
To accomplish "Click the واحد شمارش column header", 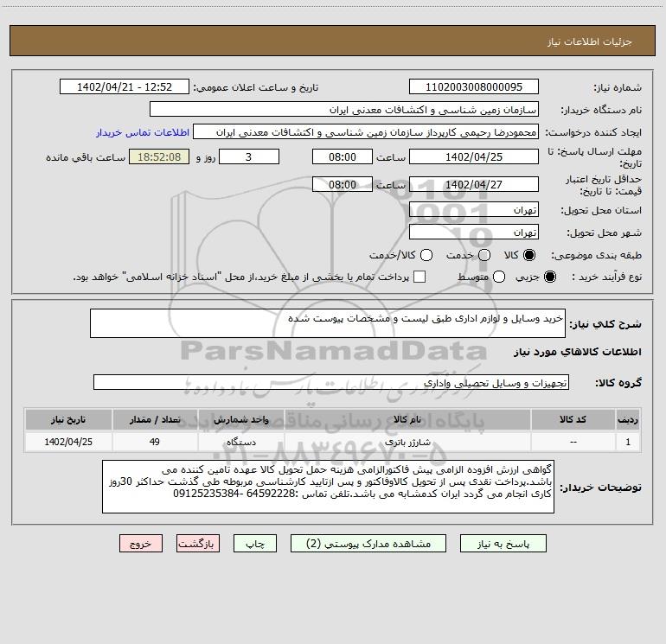I will pyautogui.click(x=240, y=419).
